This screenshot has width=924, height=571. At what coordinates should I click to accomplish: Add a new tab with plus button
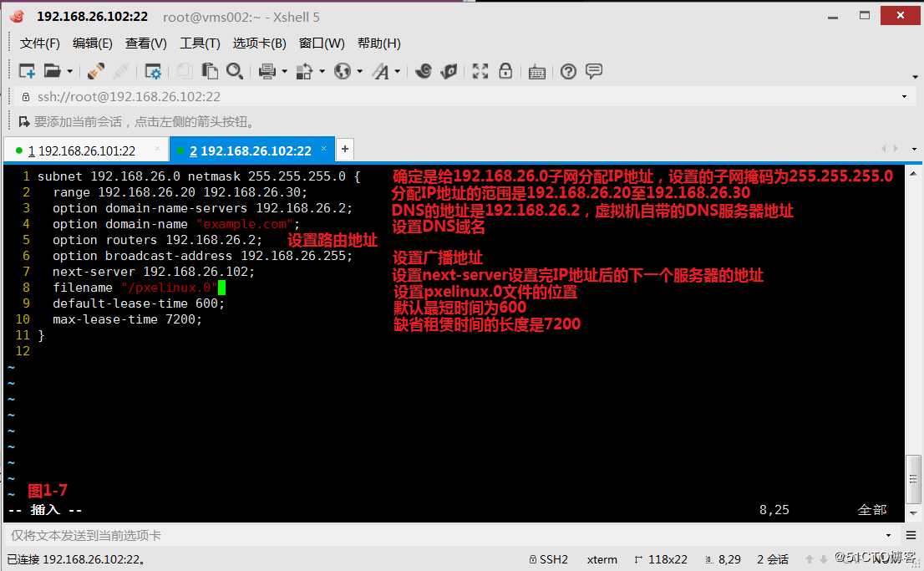pyautogui.click(x=345, y=150)
